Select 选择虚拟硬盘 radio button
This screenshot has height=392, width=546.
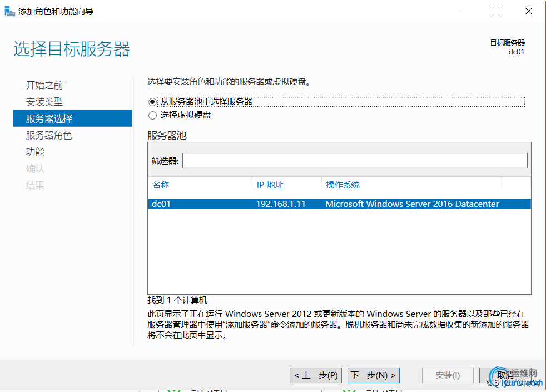coord(152,115)
